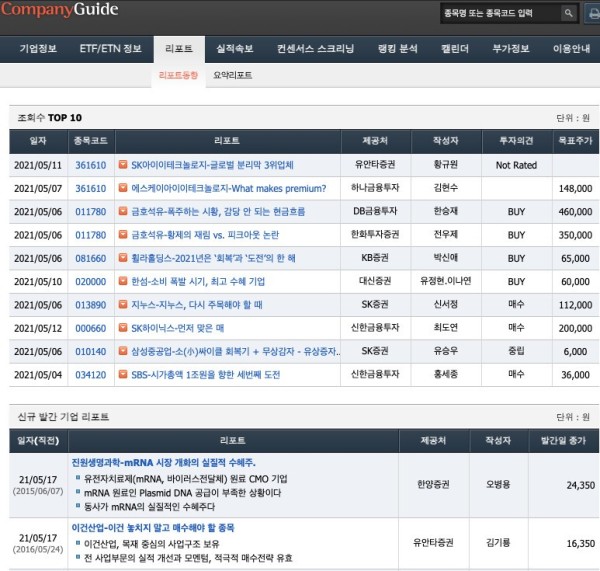Open stock code 011780 in 한화투자증권 row
Screen dimensions: 600x571
[91, 235]
